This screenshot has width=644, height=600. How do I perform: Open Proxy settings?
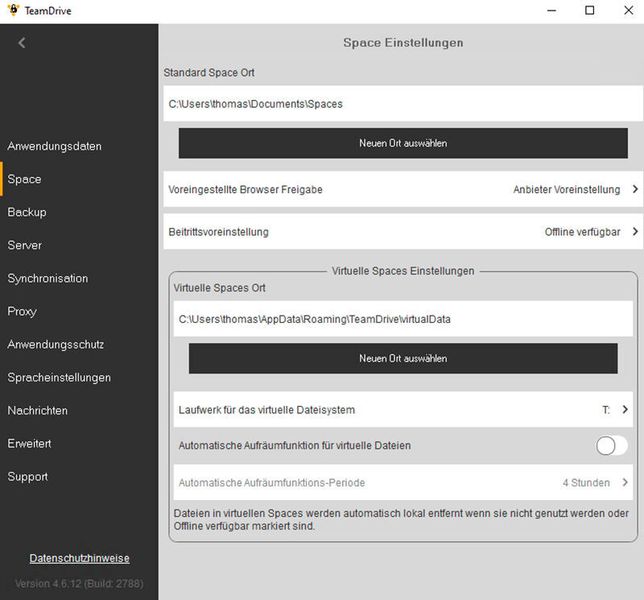tap(22, 311)
